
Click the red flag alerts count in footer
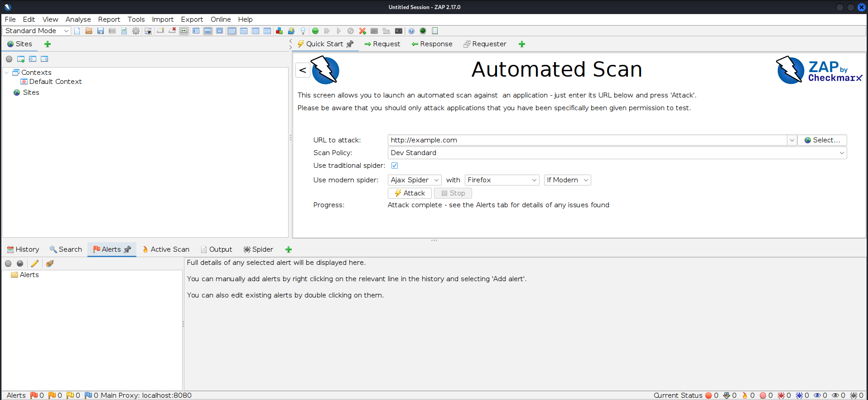pyautogui.click(x=37, y=395)
